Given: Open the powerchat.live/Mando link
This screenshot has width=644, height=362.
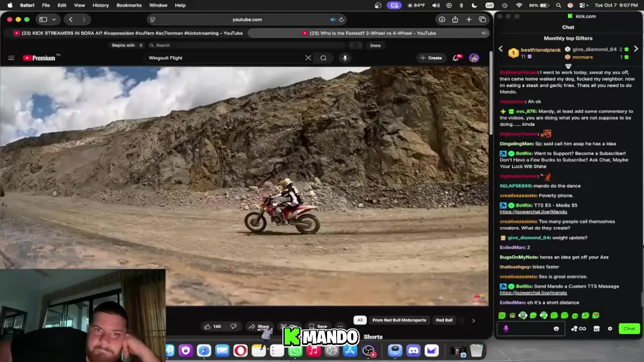Looking at the screenshot, I should (x=533, y=212).
